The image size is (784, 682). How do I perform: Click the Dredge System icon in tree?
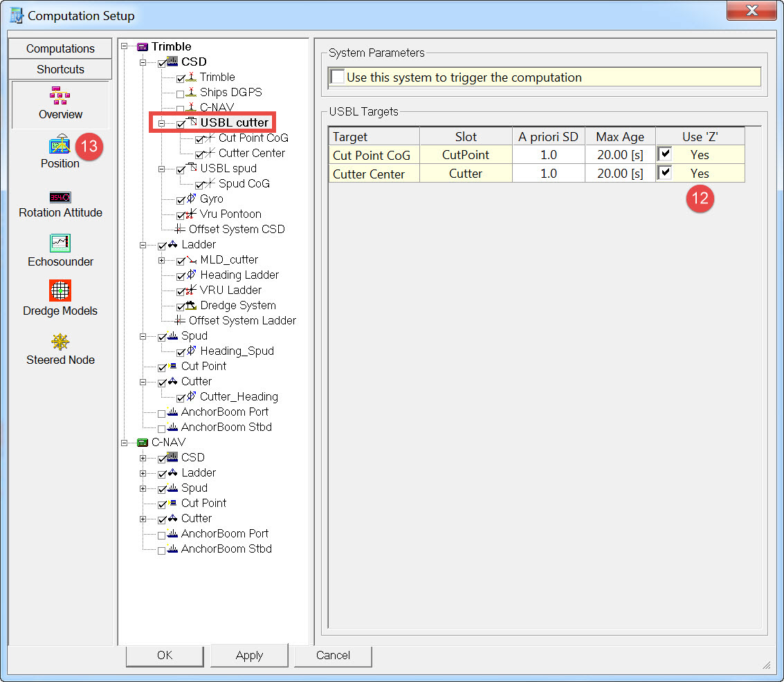(x=192, y=306)
